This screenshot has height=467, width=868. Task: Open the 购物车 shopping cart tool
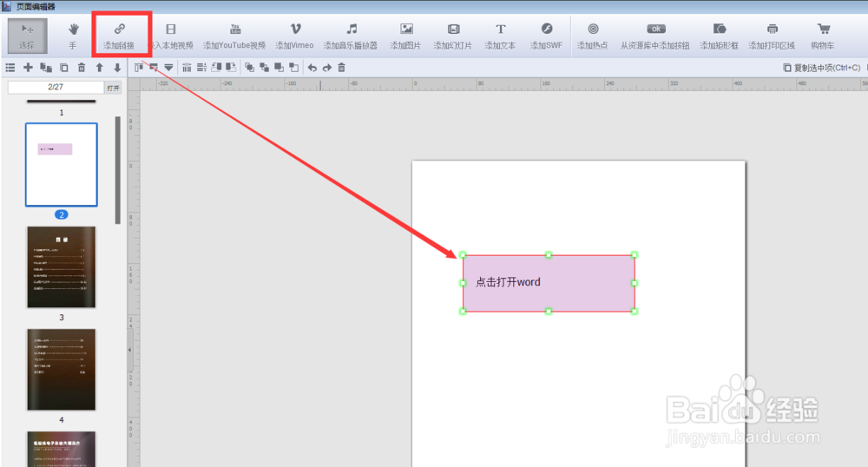coord(823,36)
